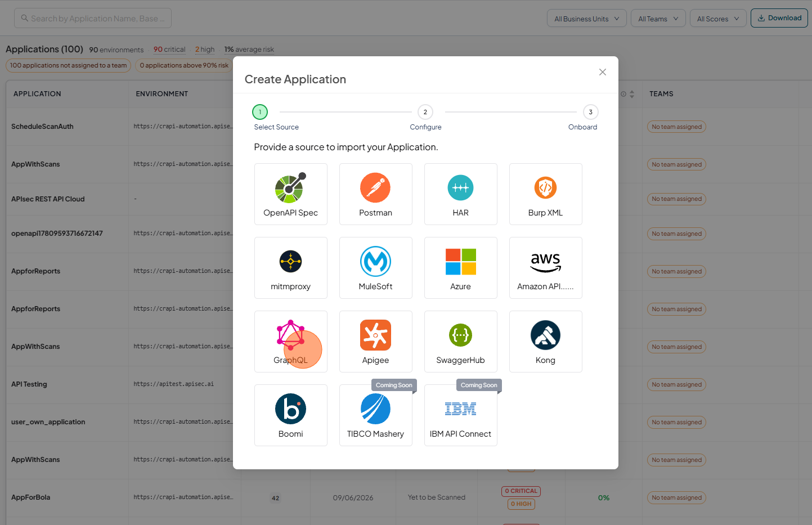Select the Burp XML source
Image resolution: width=812 pixels, height=525 pixels.
tap(545, 194)
